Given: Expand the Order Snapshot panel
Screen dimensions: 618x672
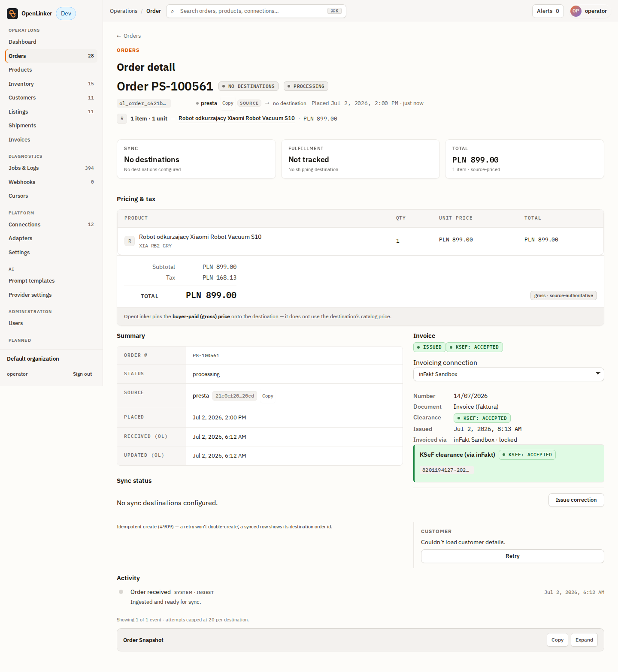Looking at the screenshot, I should [584, 640].
